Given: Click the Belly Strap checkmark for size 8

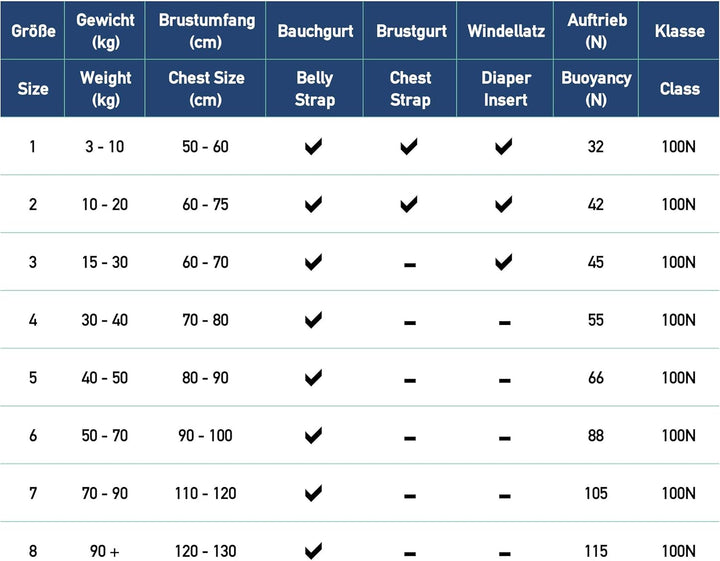Looking at the screenshot, I should [x=313, y=550].
